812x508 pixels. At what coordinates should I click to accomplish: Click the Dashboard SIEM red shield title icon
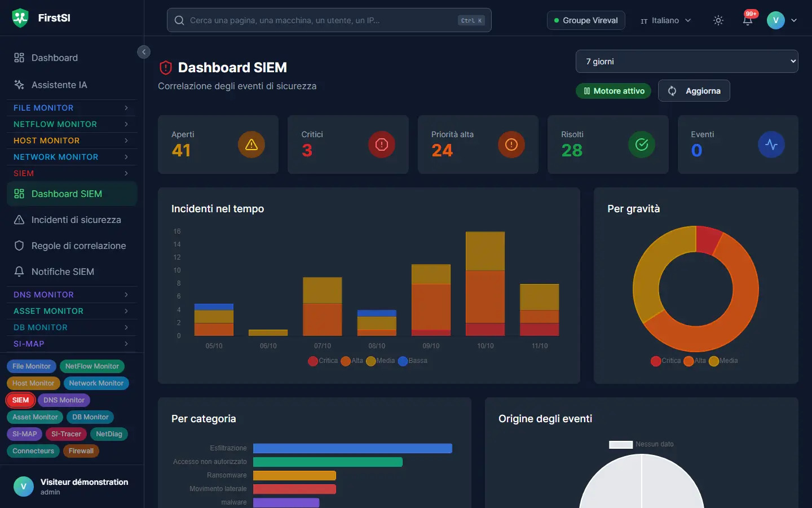tap(166, 68)
